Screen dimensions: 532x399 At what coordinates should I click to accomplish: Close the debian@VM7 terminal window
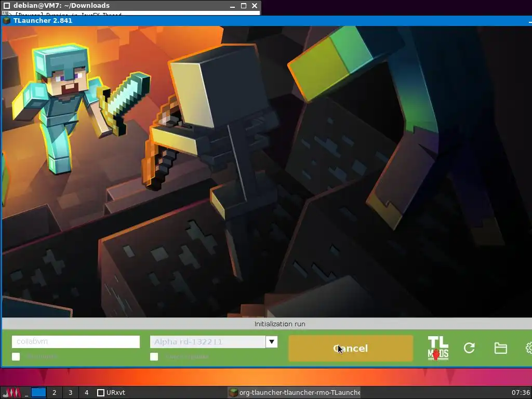255,5
